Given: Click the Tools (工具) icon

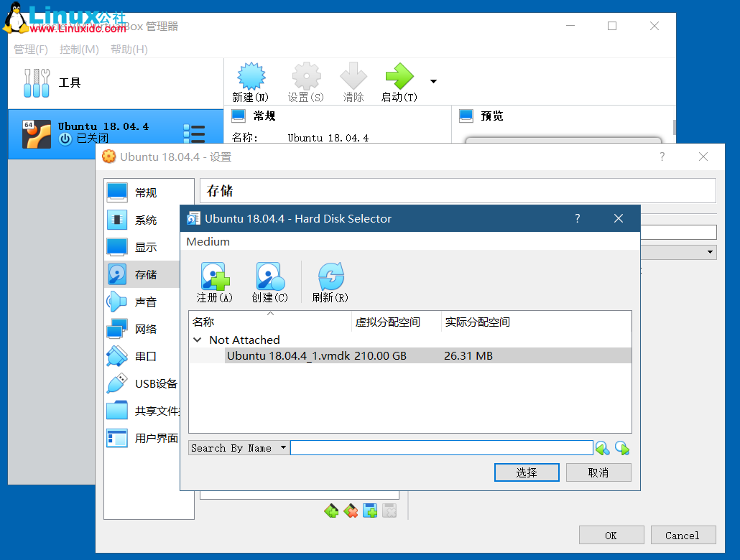Looking at the screenshot, I should pos(37,83).
